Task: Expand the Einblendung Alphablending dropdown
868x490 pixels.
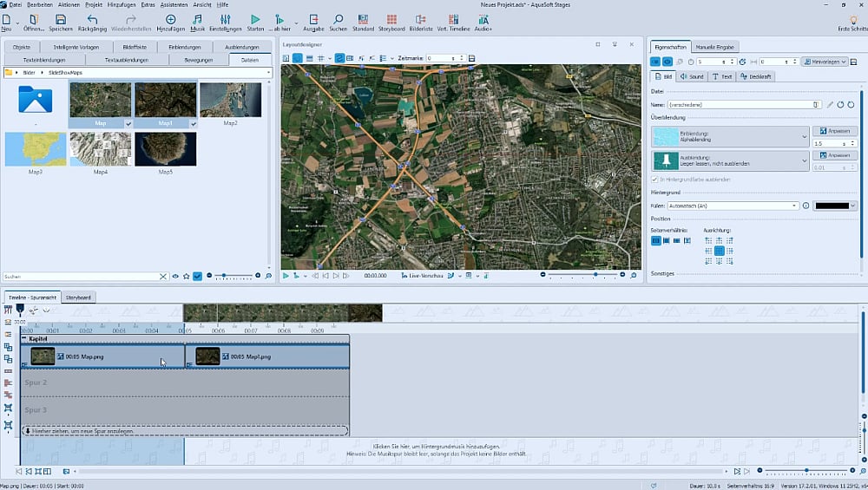Action: [x=805, y=136]
